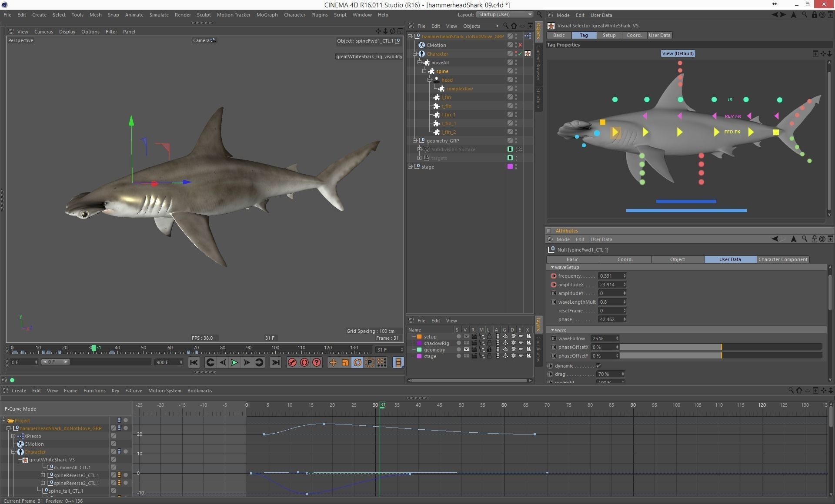Toggle rotation keyframing icon
The image size is (835, 504).
click(357, 362)
